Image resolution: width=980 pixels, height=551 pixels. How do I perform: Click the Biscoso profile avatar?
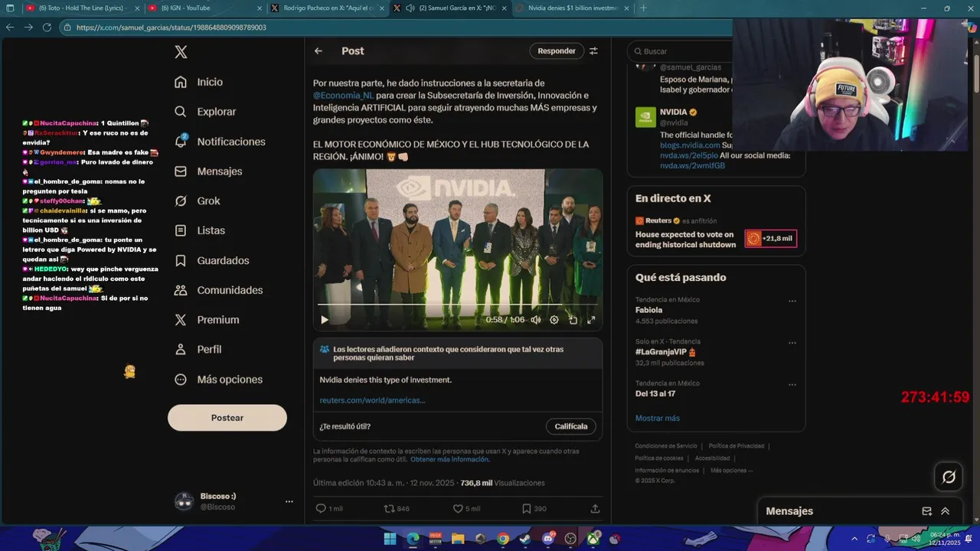coord(184,501)
